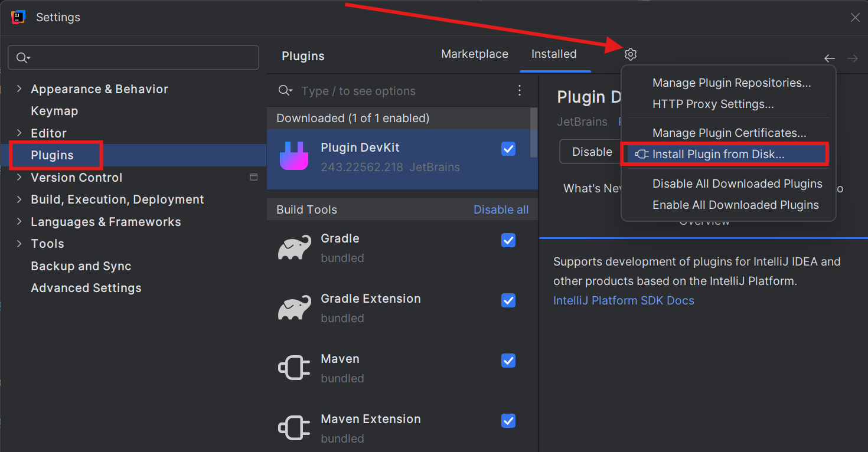The height and width of the screenshot is (452, 868).
Task: Select Keymap in settings tree
Action: (54, 111)
